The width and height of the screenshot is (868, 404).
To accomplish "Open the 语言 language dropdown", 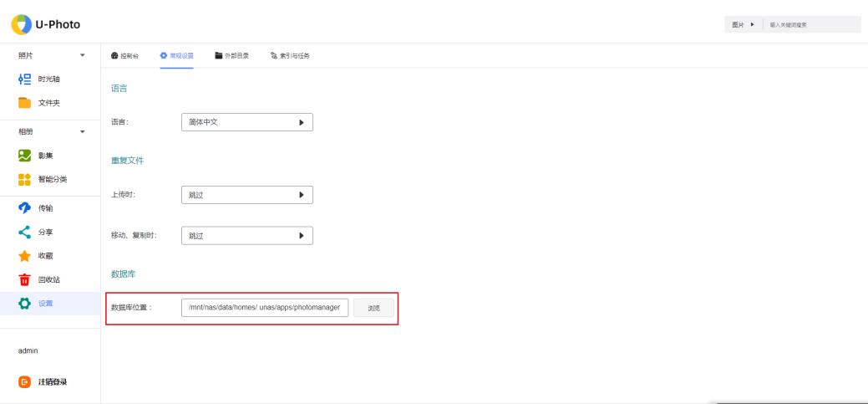I will pyautogui.click(x=246, y=122).
